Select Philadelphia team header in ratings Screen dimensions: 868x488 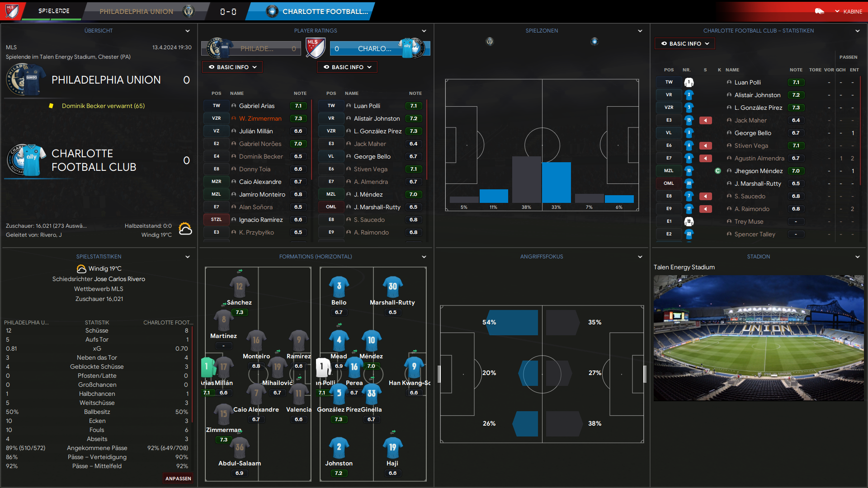click(251, 48)
